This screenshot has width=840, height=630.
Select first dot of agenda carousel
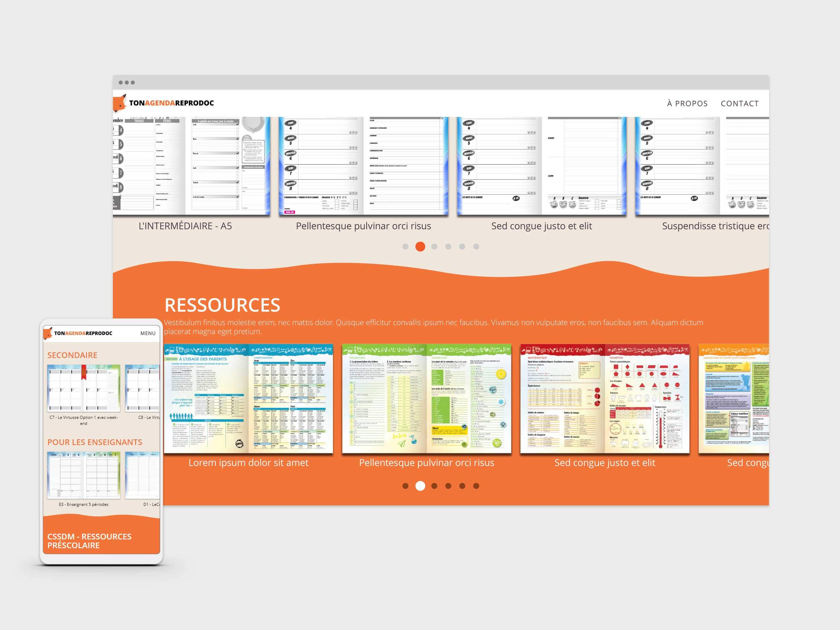pos(405,247)
